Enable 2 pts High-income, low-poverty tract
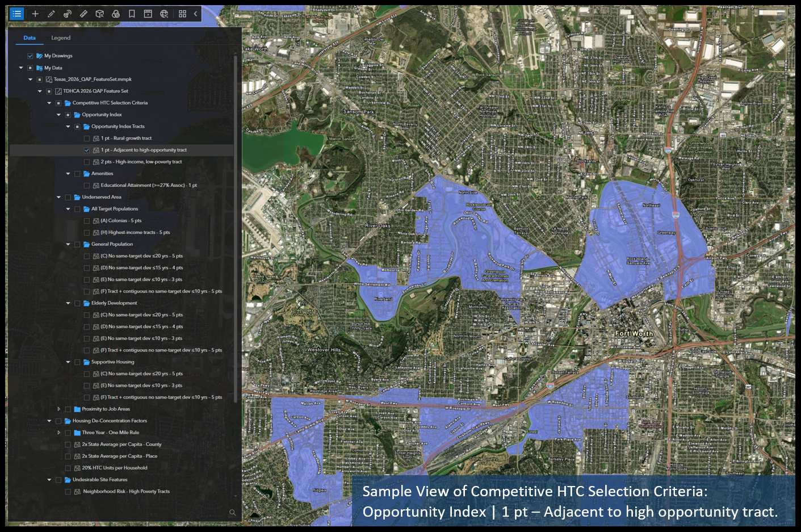Image resolution: width=801 pixels, height=532 pixels. click(x=87, y=161)
